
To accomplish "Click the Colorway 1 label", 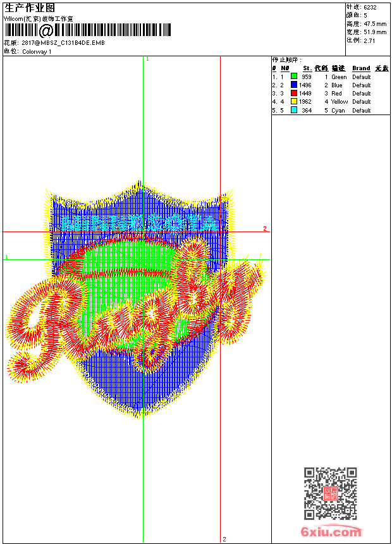I will 37,52.
